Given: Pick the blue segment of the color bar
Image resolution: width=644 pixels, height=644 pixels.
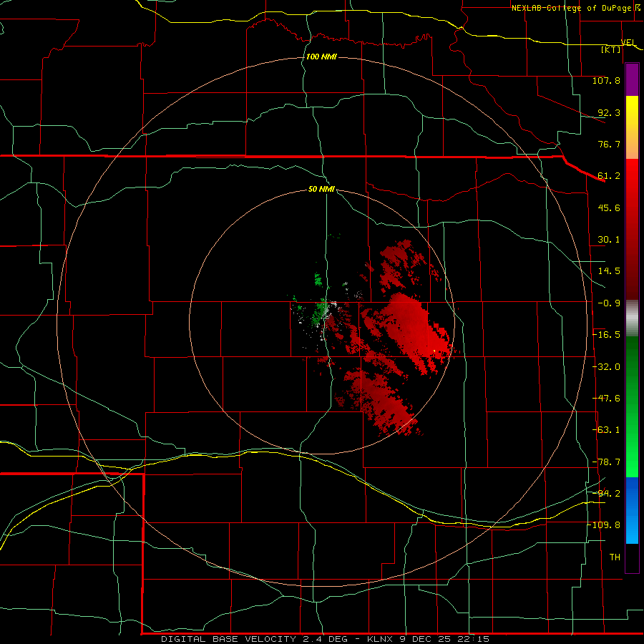Looking at the screenshot, I should point(632,510).
